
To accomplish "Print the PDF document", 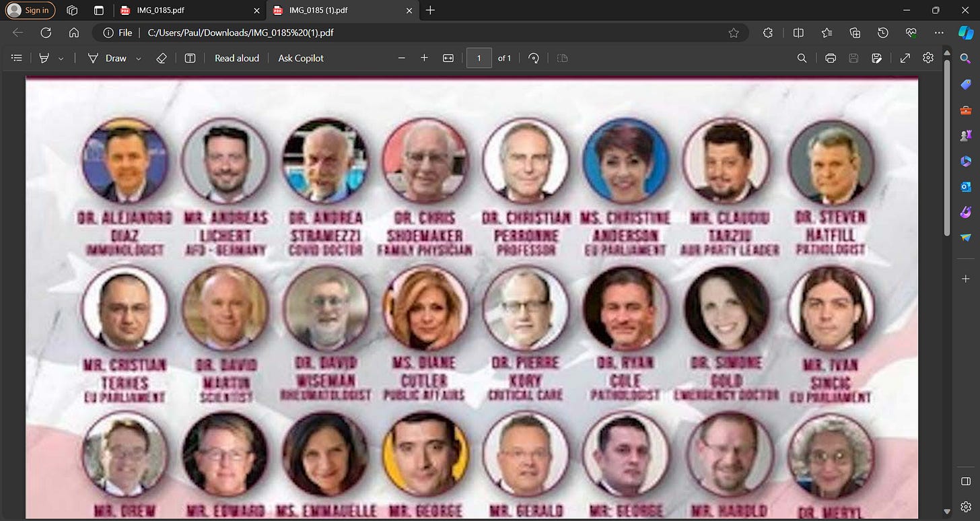I will point(831,59).
